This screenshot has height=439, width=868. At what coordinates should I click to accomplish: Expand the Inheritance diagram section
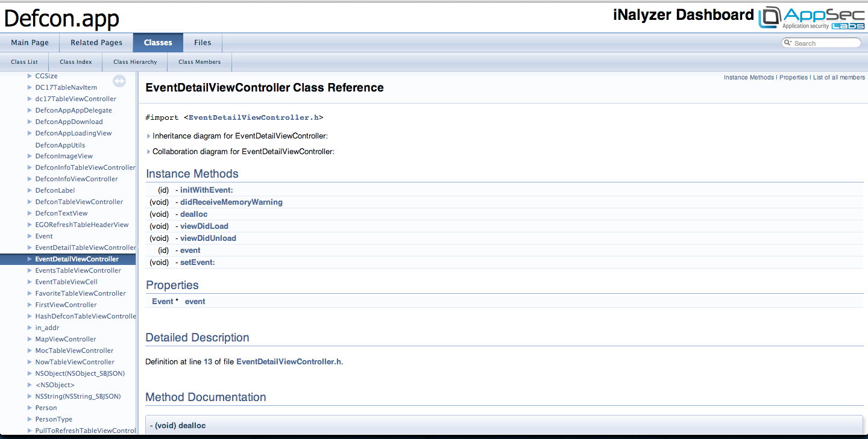tap(149, 136)
